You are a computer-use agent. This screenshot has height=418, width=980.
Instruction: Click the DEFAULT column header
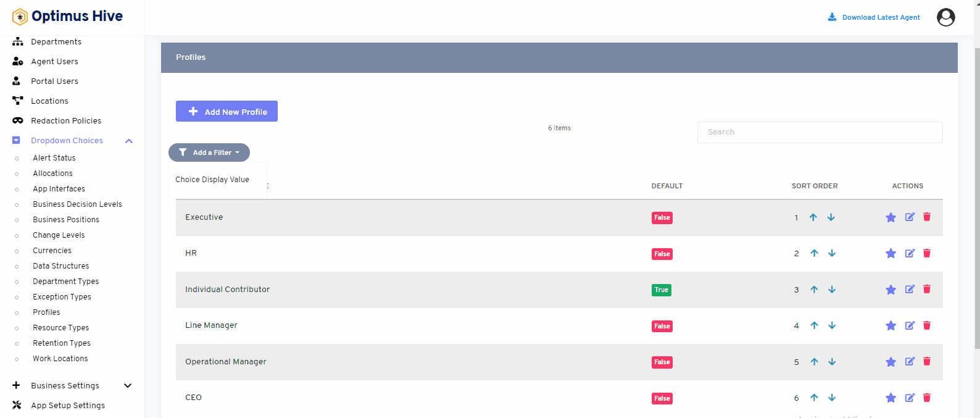pos(667,186)
